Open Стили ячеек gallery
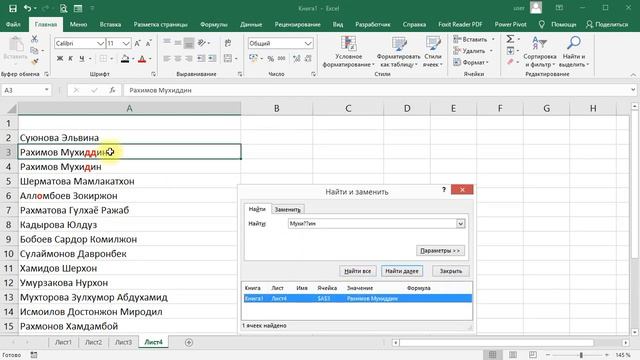The width and height of the screenshot is (640, 360). [433, 51]
